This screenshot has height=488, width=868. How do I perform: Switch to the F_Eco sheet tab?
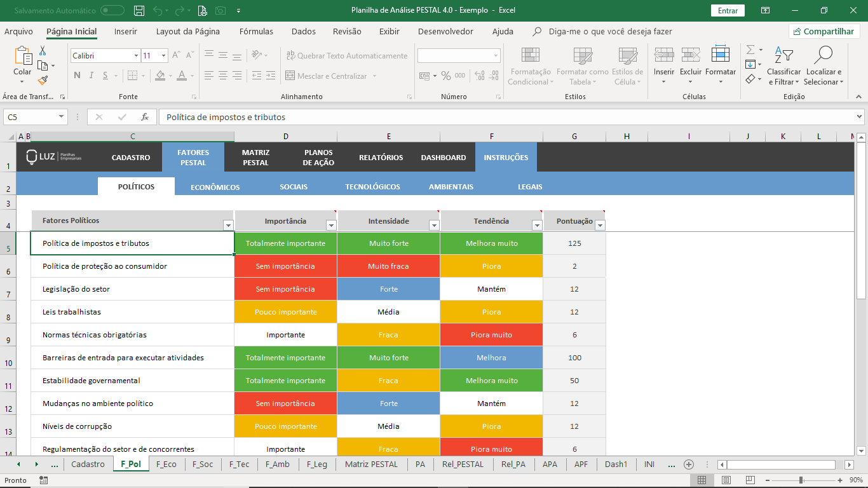pos(166,464)
